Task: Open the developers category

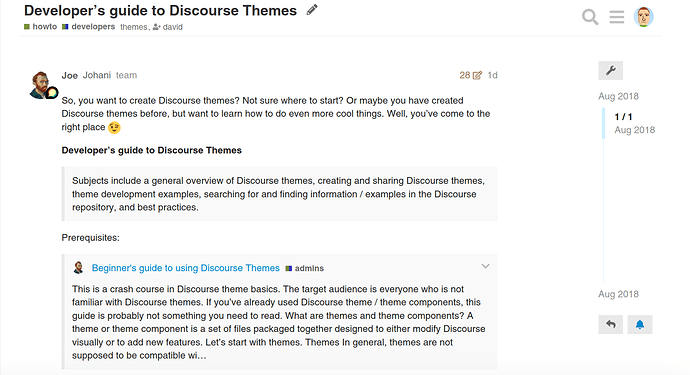Action: [x=88, y=26]
